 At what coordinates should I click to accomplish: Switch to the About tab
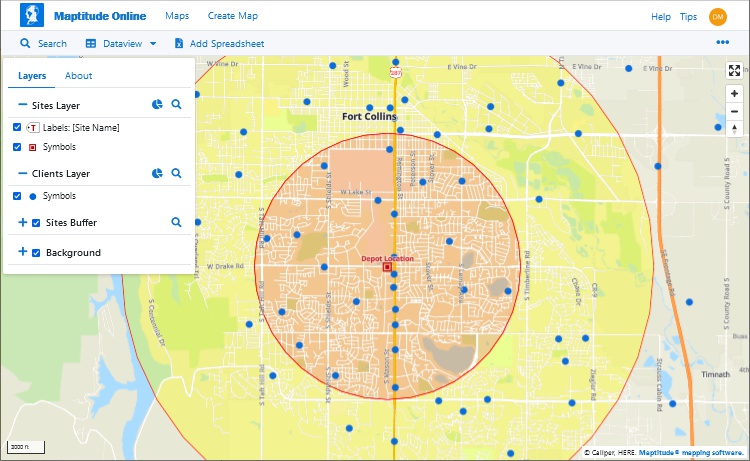pos(78,76)
